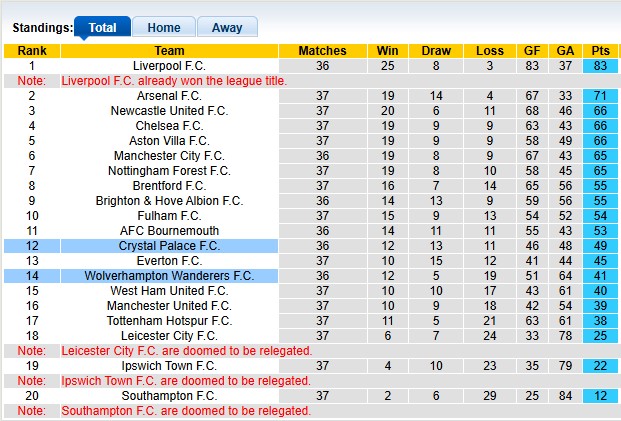The height and width of the screenshot is (421, 621).
Task: Click the Matches column header
Action: point(323,51)
